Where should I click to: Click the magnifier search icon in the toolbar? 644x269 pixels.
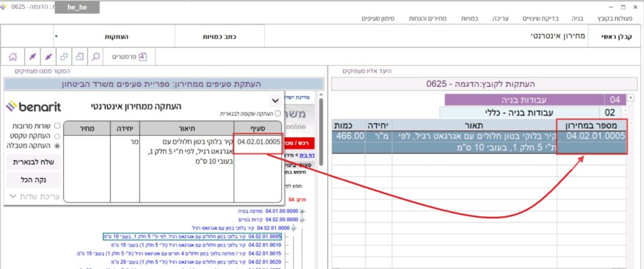coord(96,57)
